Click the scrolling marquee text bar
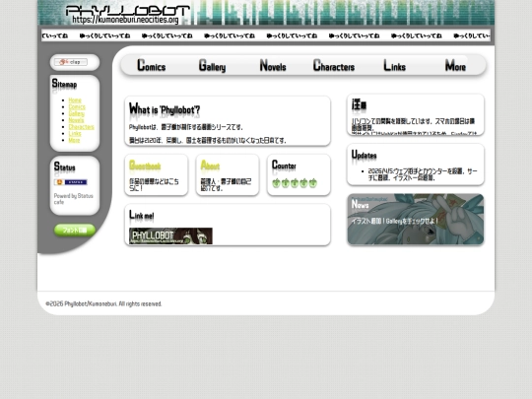The height and width of the screenshot is (399, 532). [266, 35]
